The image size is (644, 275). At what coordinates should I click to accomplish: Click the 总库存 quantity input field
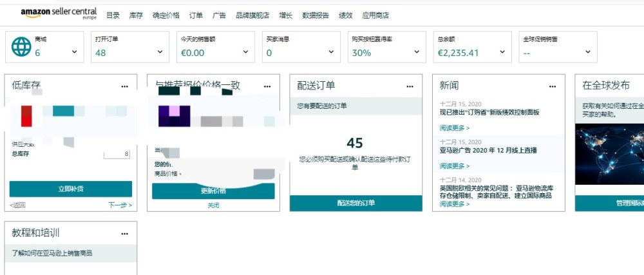pyautogui.click(x=117, y=154)
